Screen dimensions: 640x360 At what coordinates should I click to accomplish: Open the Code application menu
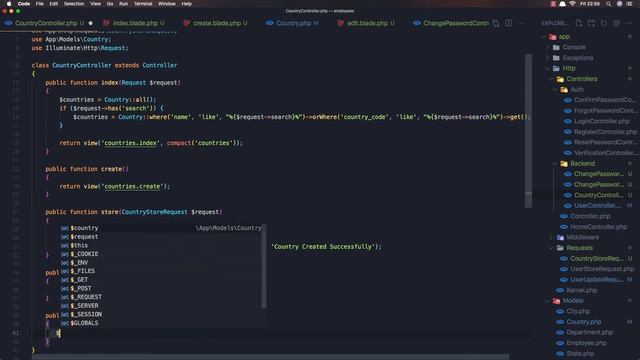click(24, 4)
